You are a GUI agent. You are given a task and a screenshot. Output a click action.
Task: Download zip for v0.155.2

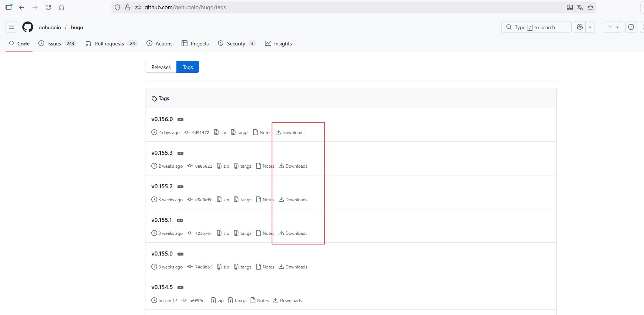223,200
